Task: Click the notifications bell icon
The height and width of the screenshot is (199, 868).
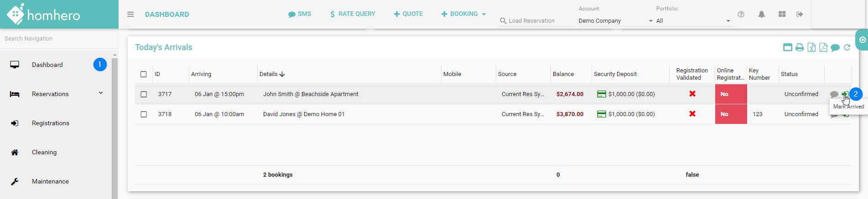Action: click(x=761, y=15)
